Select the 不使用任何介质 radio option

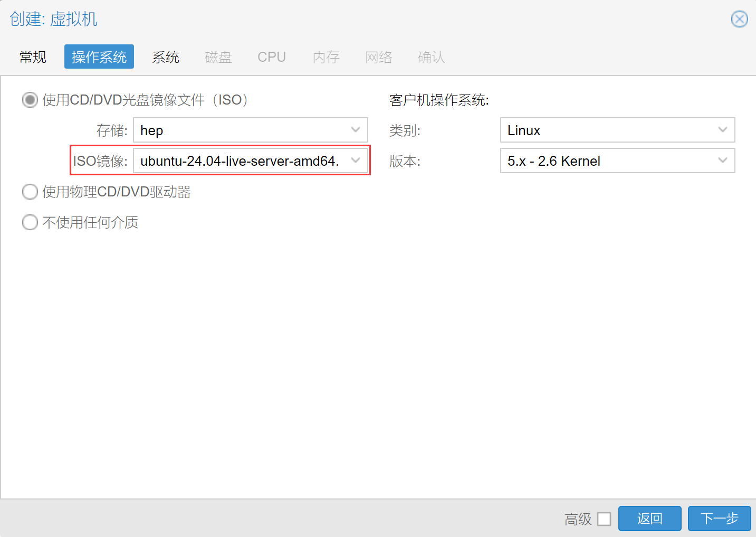click(x=30, y=222)
